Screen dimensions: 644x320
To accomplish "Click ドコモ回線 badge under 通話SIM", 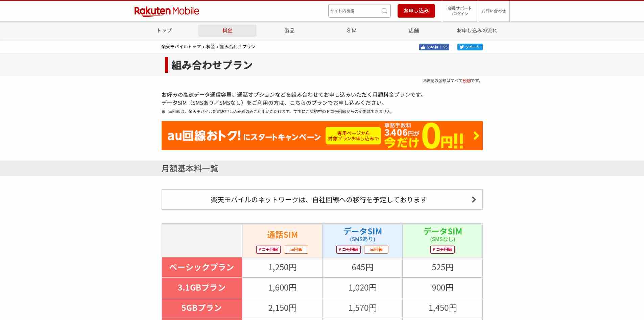I will 268,250.
